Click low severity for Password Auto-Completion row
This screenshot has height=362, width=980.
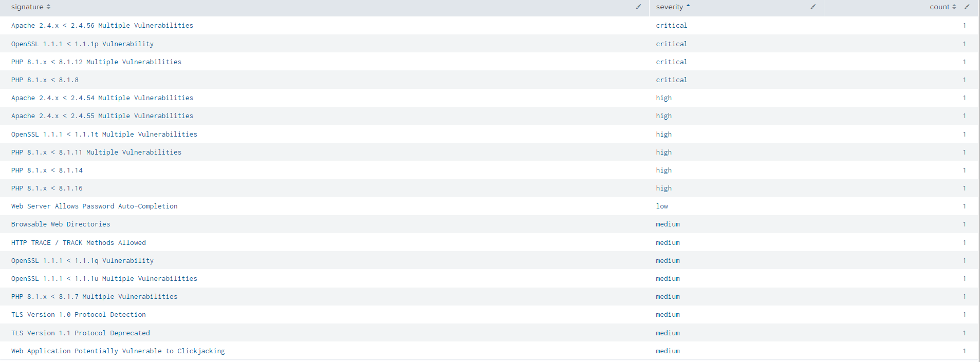coord(662,206)
